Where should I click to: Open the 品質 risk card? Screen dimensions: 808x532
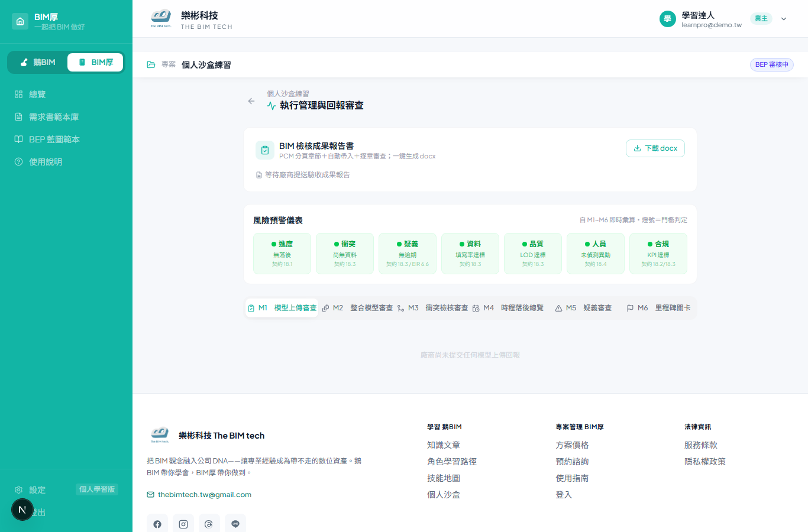pyautogui.click(x=533, y=254)
